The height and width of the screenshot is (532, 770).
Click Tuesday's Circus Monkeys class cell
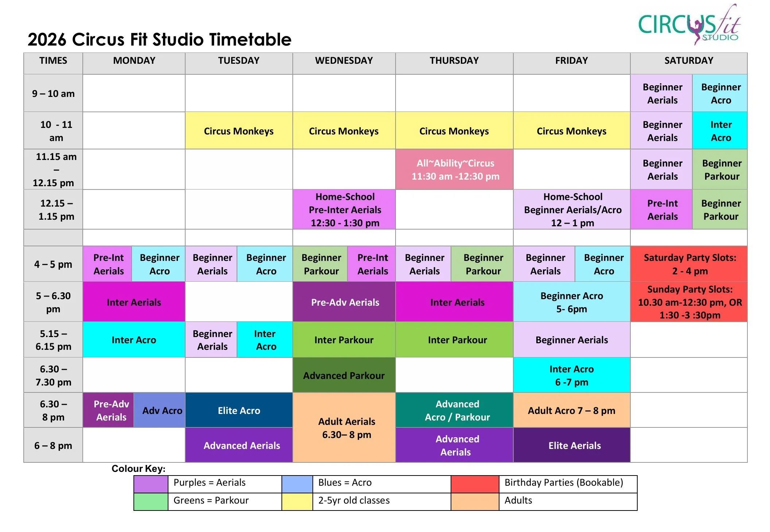coord(238,131)
